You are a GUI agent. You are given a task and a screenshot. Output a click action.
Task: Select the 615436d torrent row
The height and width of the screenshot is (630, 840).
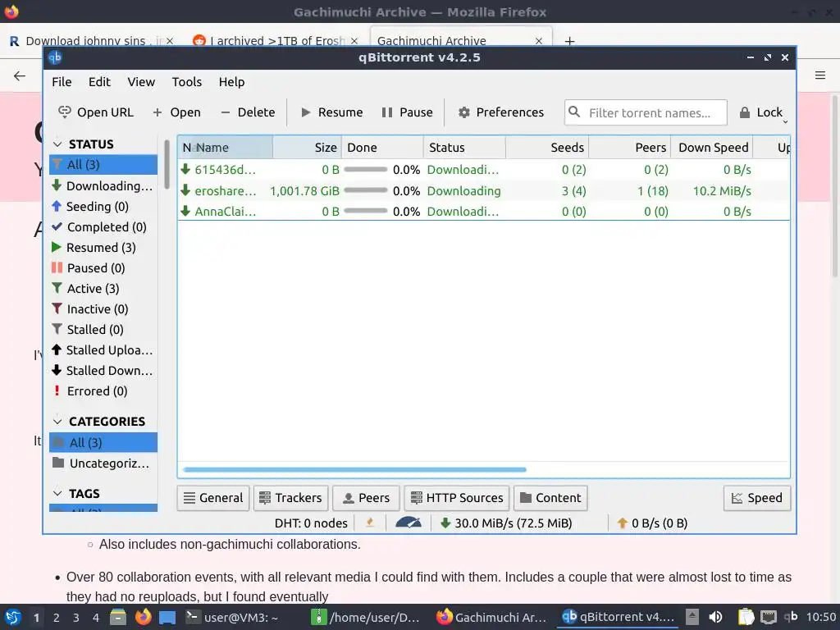click(x=484, y=170)
